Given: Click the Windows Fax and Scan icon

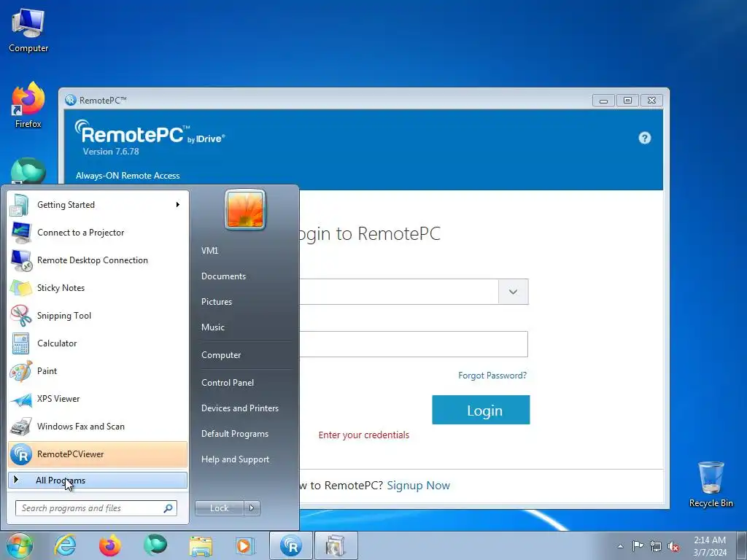Looking at the screenshot, I should (20, 427).
